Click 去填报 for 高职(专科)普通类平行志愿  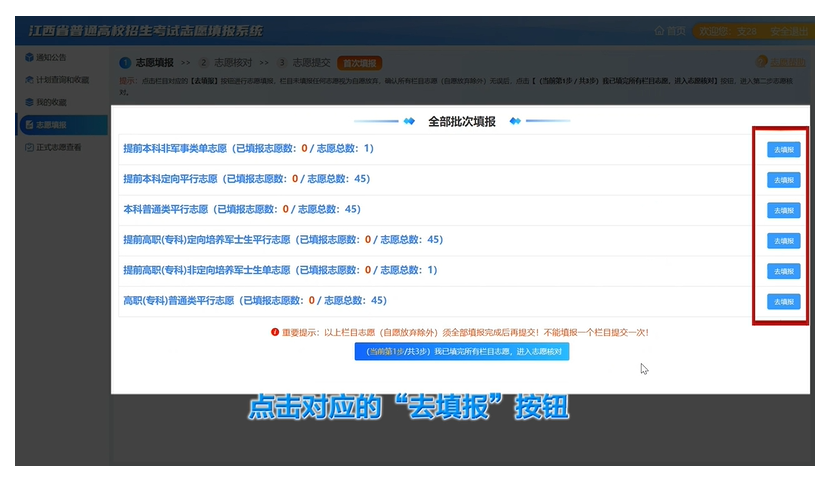tap(783, 301)
